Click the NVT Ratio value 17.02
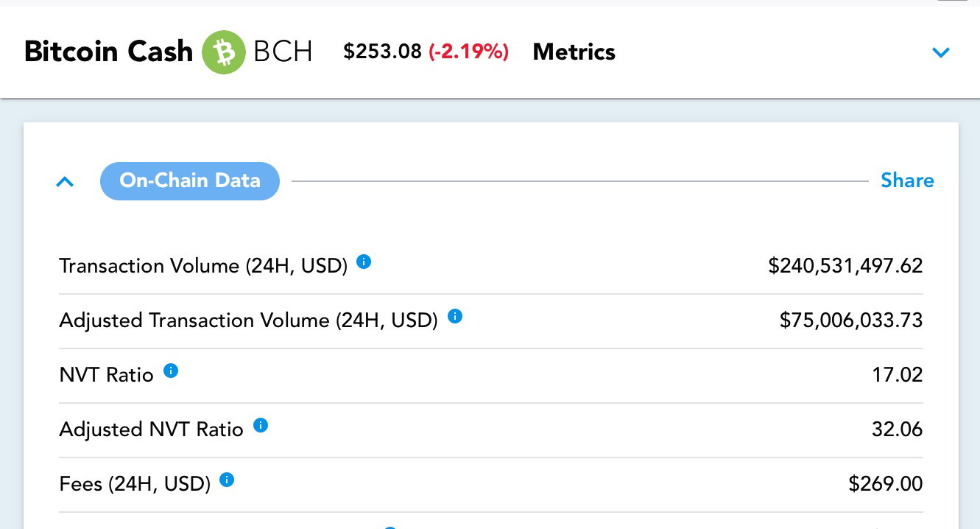Screen dimensions: 980x529 [x=898, y=374]
